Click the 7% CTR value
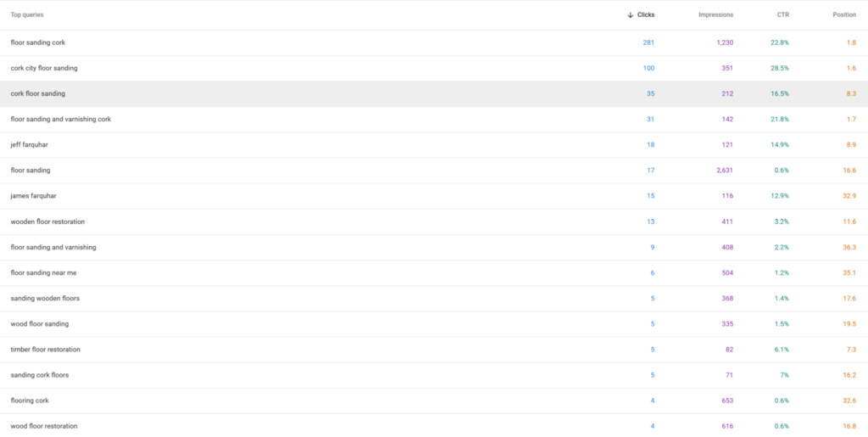The height and width of the screenshot is (437, 868). point(784,375)
